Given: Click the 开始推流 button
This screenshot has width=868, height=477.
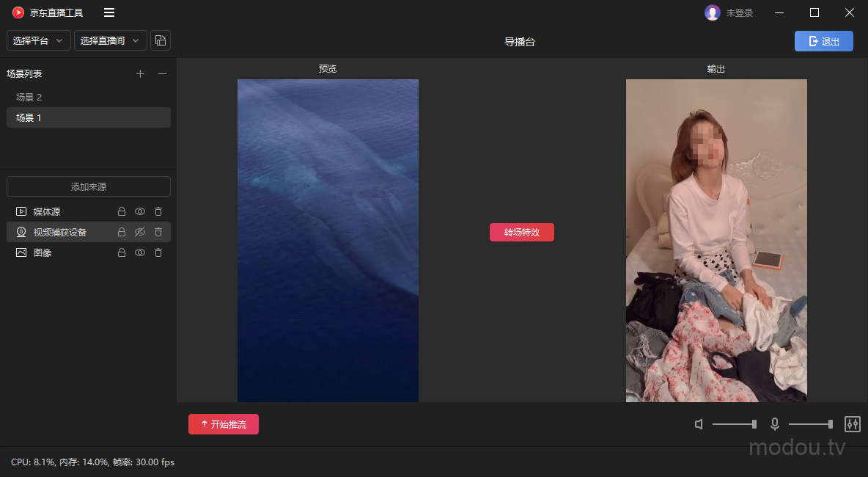Looking at the screenshot, I should pyautogui.click(x=224, y=424).
